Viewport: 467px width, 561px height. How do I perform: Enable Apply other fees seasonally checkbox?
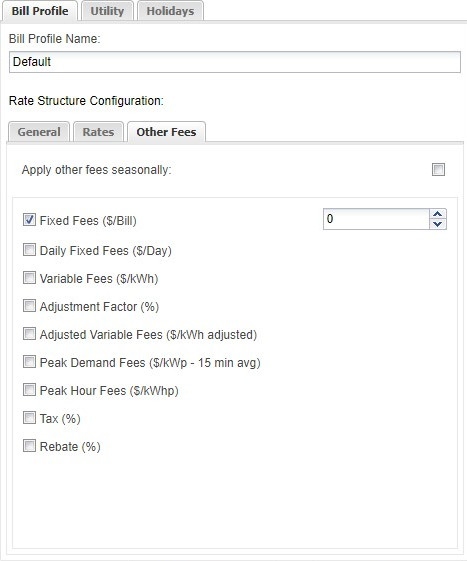(438, 170)
